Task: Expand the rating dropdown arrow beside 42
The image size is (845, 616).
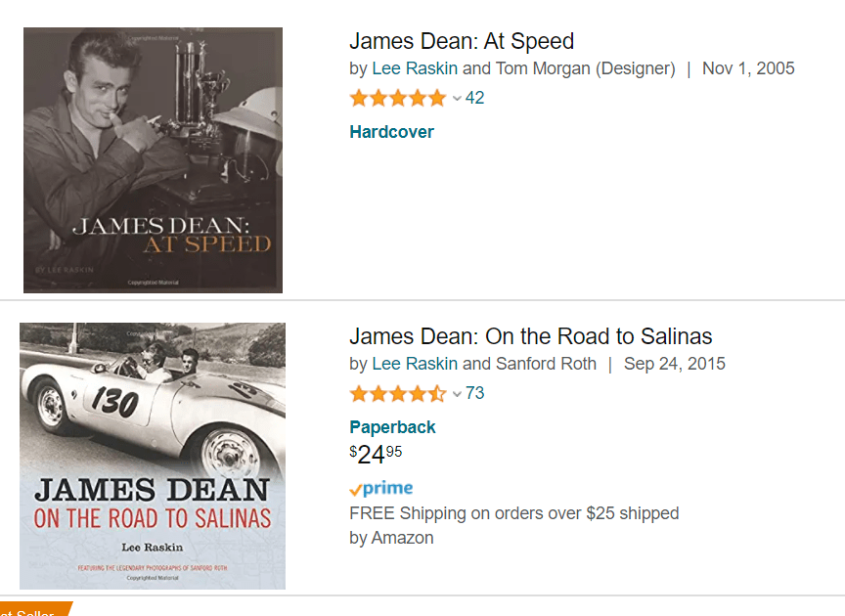Action: click(457, 99)
